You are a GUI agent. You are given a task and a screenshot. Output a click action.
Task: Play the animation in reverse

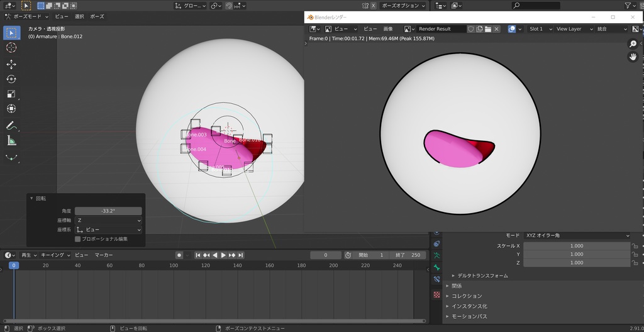[215, 255]
